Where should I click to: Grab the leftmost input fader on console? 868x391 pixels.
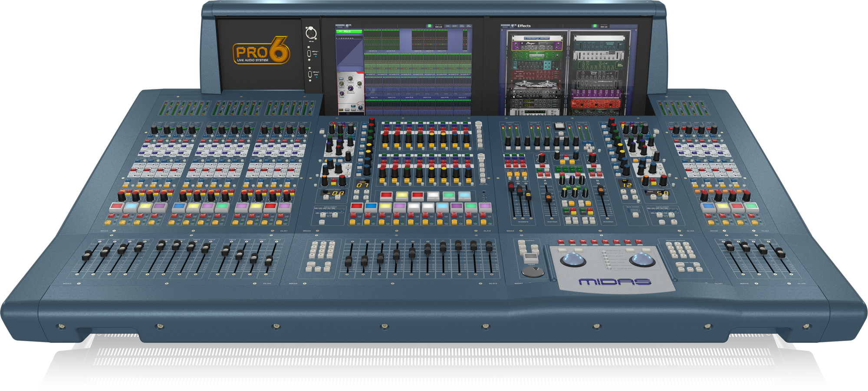[87, 255]
